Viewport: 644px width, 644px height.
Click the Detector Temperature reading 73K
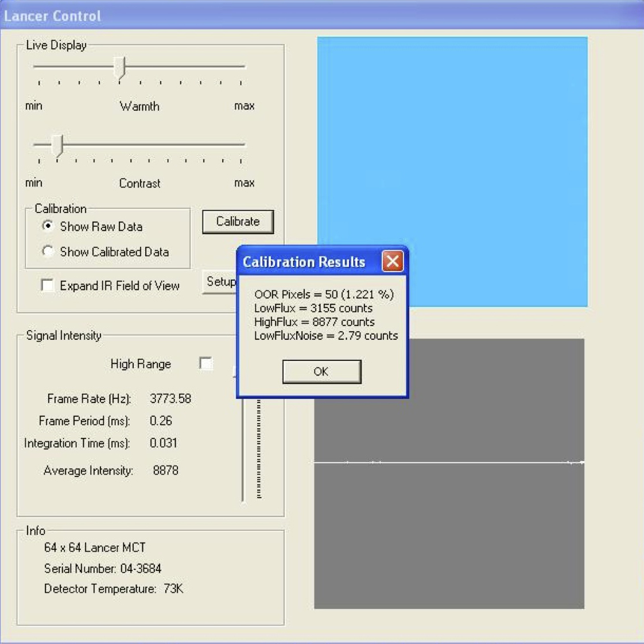(x=173, y=589)
